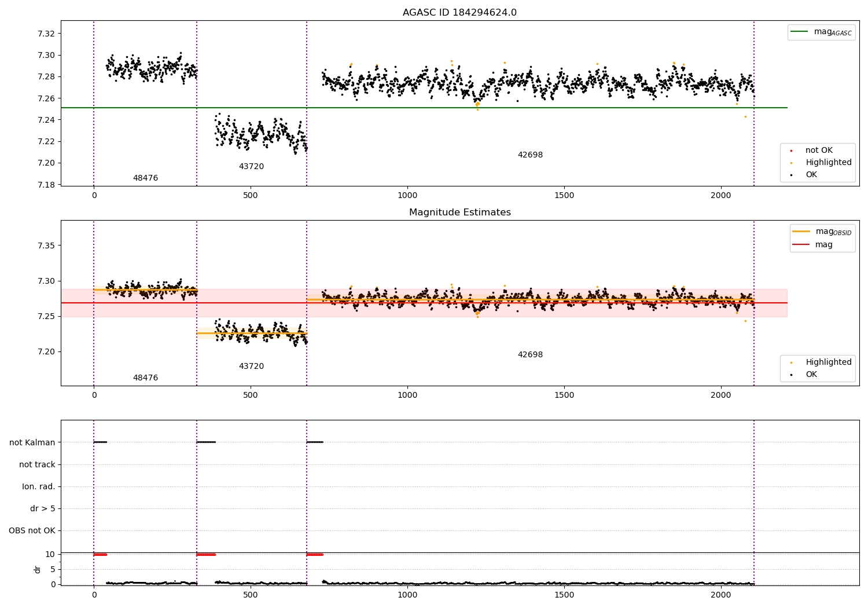This screenshot has height=608, width=868.
Task: Click x-axis tick 2000 under the bottom plot
Action: pos(721,595)
